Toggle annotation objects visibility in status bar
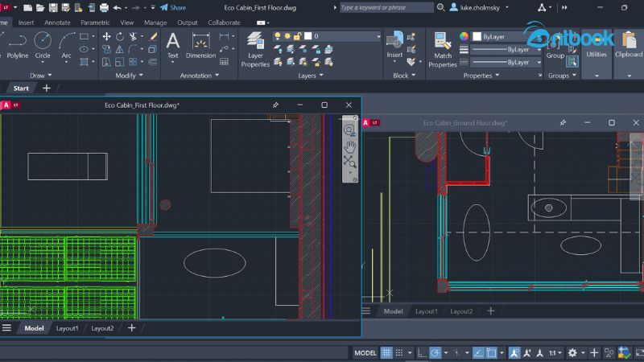This screenshot has width=644, height=362. tap(514, 352)
